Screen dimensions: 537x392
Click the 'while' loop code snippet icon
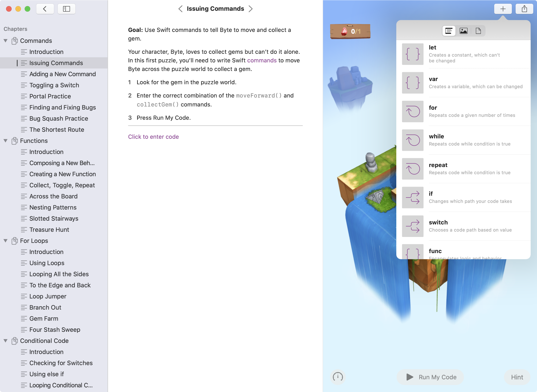click(x=412, y=140)
